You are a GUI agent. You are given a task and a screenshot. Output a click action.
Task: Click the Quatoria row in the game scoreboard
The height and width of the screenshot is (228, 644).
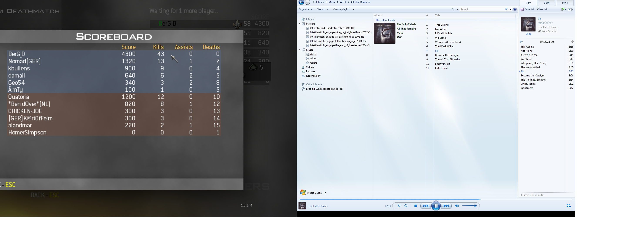pyautogui.click(x=114, y=97)
